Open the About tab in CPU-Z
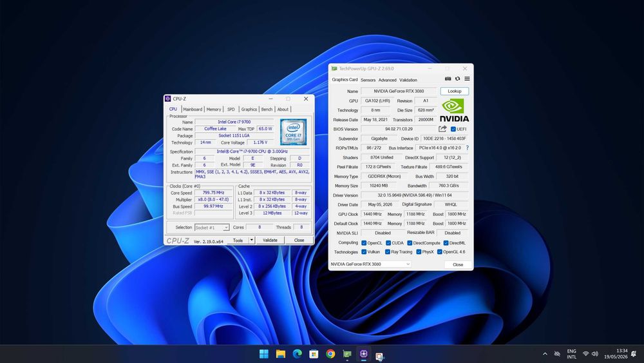The width and height of the screenshot is (644, 363). coord(283,110)
